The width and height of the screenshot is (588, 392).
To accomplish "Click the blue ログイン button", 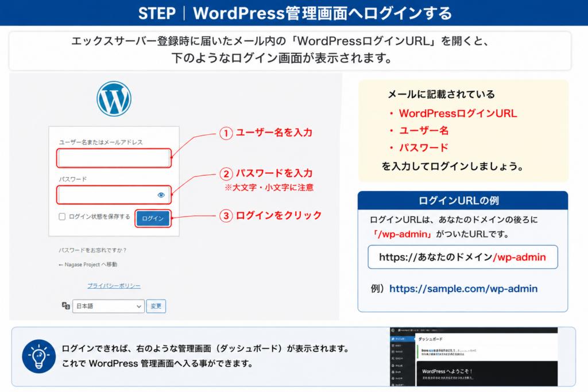I will pyautogui.click(x=153, y=219).
